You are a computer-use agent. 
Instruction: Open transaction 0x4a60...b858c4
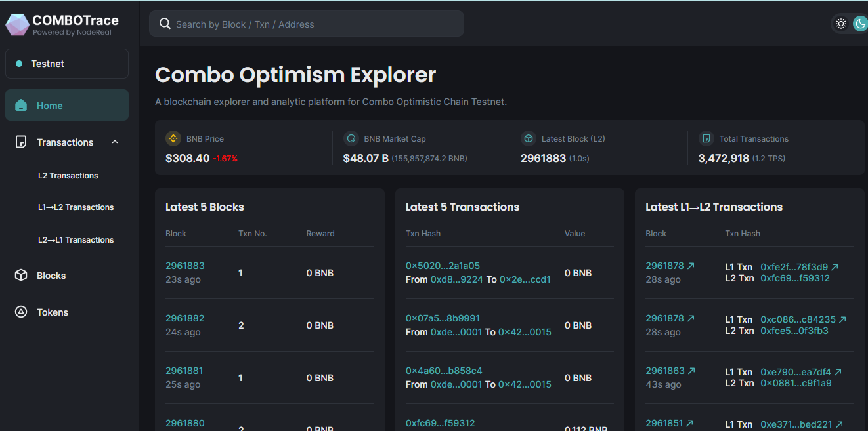444,371
